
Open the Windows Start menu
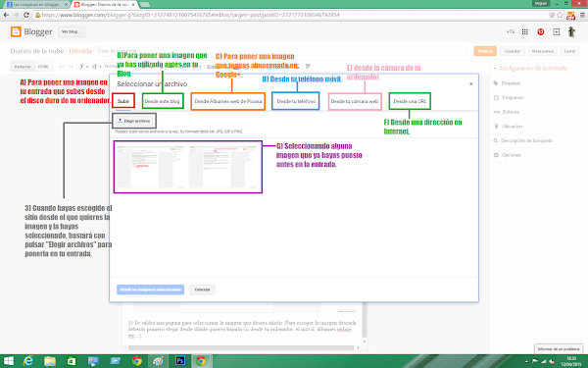tap(8, 361)
